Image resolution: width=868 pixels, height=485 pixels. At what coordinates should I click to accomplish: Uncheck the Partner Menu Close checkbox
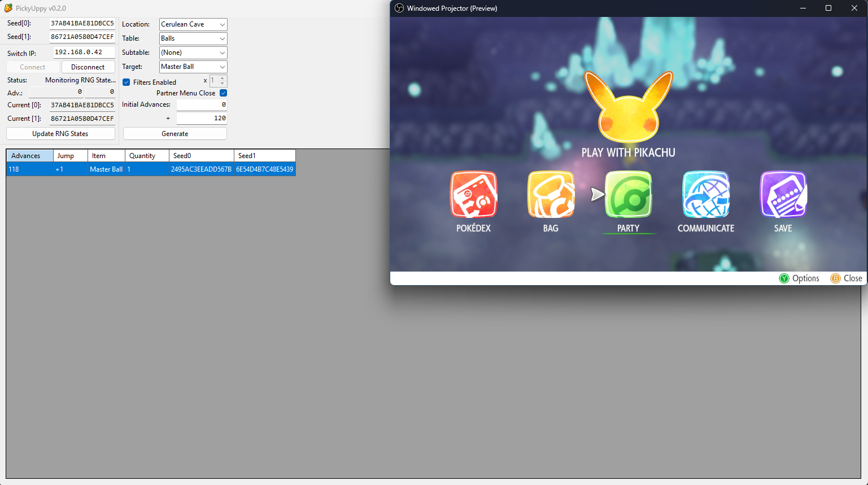pyautogui.click(x=223, y=93)
